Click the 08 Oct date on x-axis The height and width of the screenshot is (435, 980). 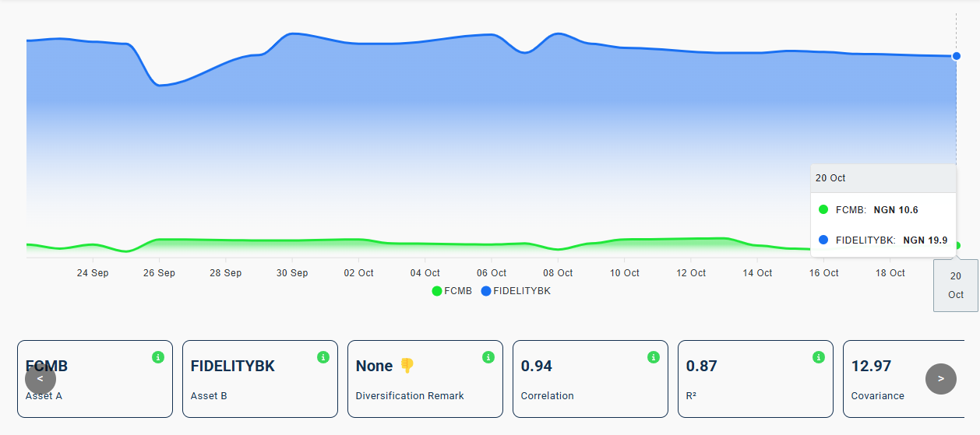click(558, 273)
